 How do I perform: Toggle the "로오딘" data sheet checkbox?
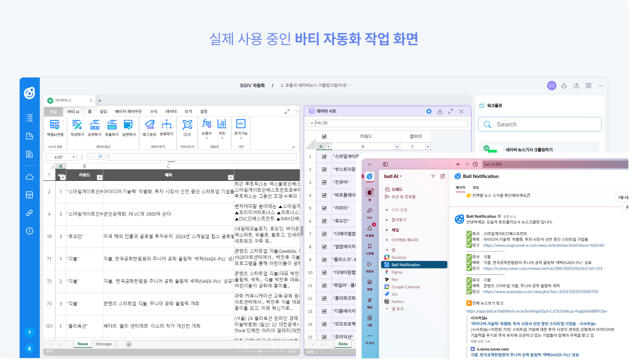(324, 221)
